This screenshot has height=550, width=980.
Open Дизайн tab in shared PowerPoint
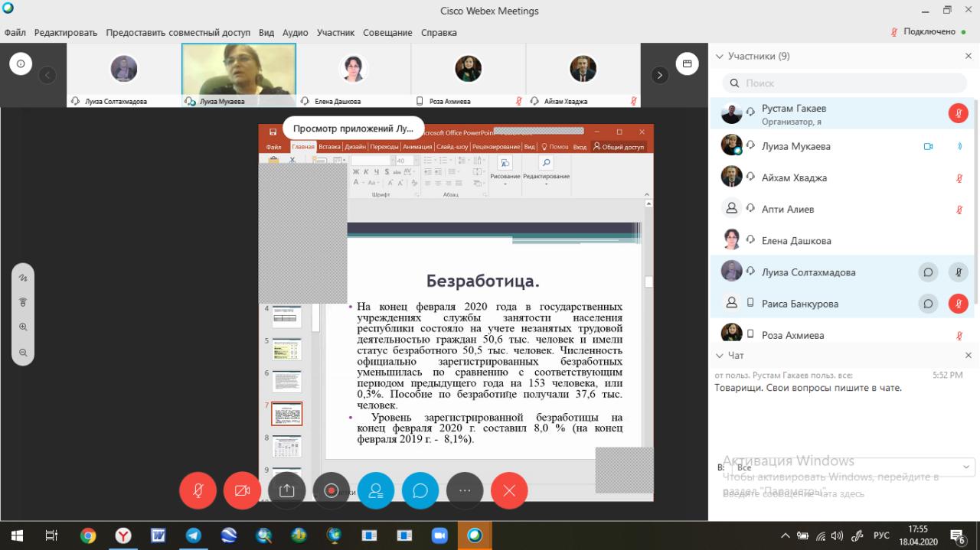(355, 147)
